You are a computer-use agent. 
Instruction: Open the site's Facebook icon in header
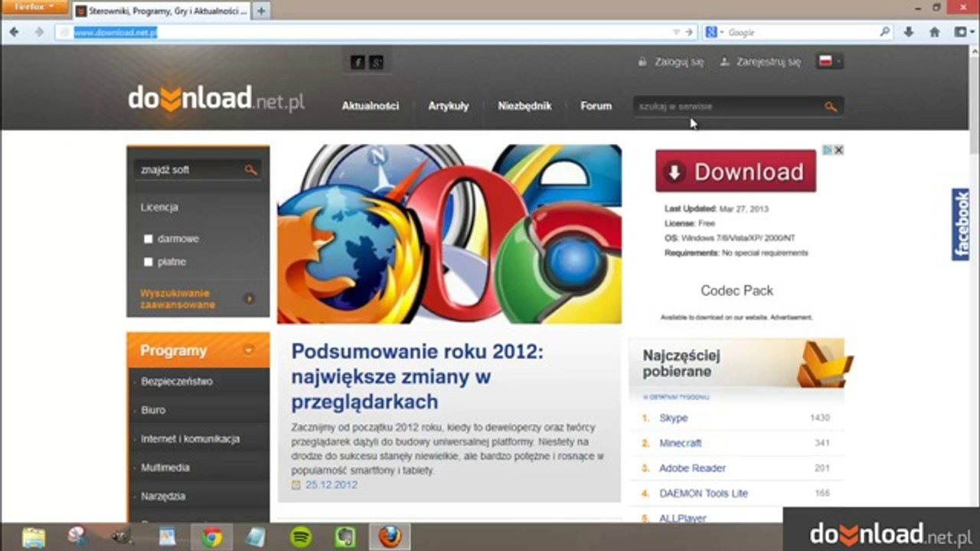click(358, 62)
